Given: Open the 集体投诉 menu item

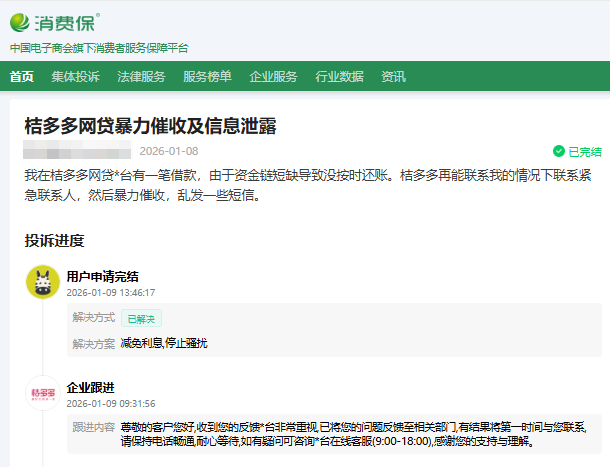Looking at the screenshot, I should tap(76, 77).
